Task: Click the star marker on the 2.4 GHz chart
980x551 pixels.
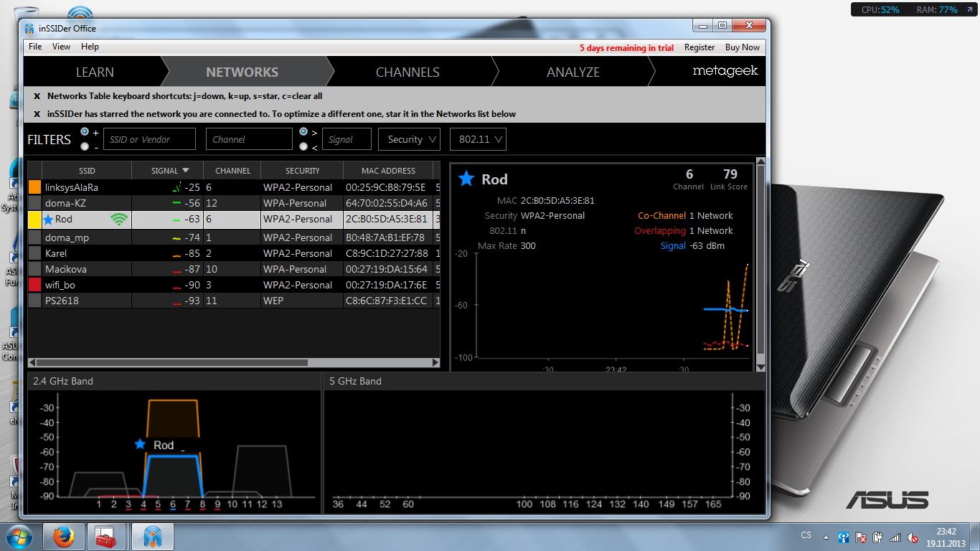Action: [140, 444]
